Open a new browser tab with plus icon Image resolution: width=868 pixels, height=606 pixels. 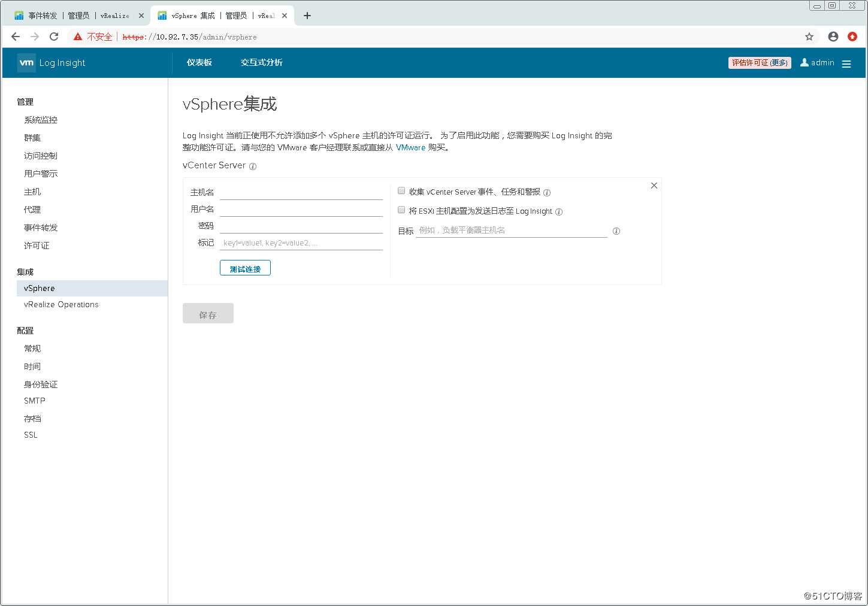click(x=307, y=16)
